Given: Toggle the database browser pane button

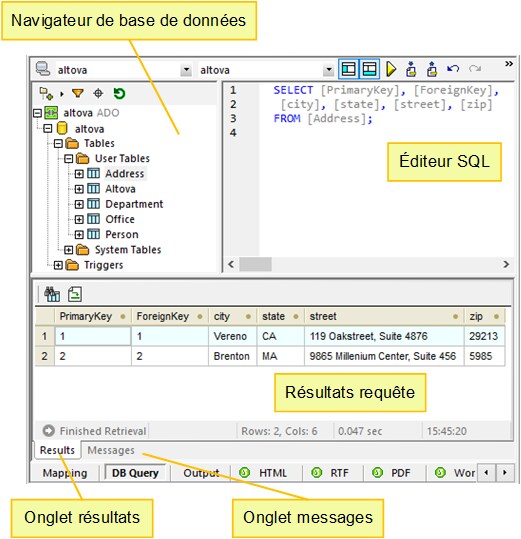Looking at the screenshot, I should pos(348,69).
